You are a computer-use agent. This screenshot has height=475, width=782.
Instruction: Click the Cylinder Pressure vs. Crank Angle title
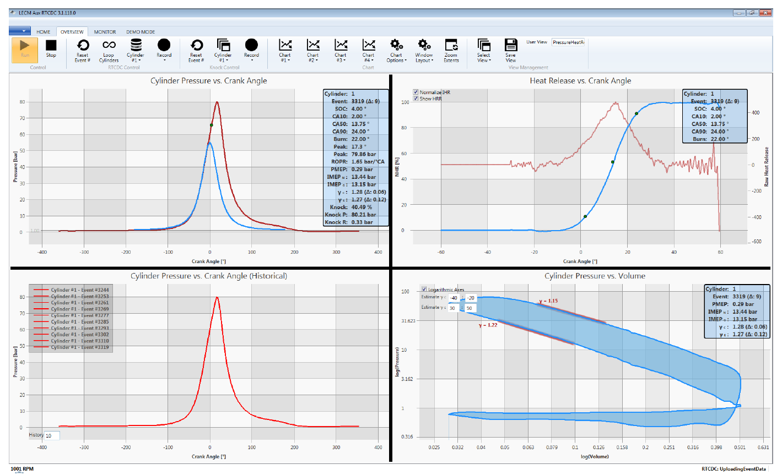pyautogui.click(x=208, y=80)
